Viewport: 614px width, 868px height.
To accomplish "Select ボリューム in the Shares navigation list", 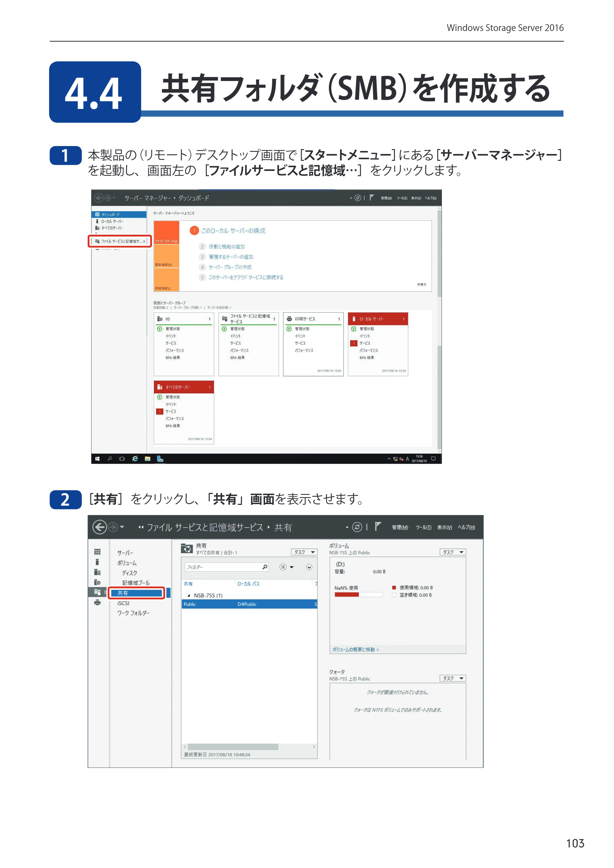I will [x=127, y=563].
